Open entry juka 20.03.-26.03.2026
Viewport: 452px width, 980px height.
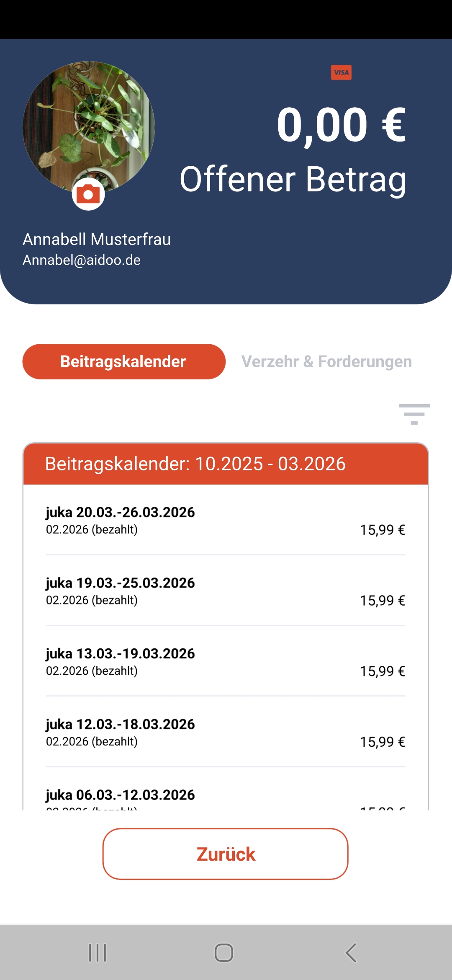click(x=225, y=520)
